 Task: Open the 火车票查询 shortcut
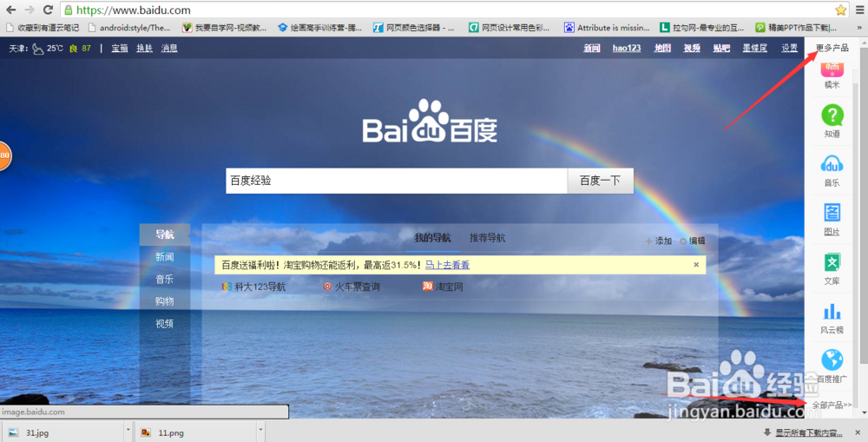pos(352,287)
